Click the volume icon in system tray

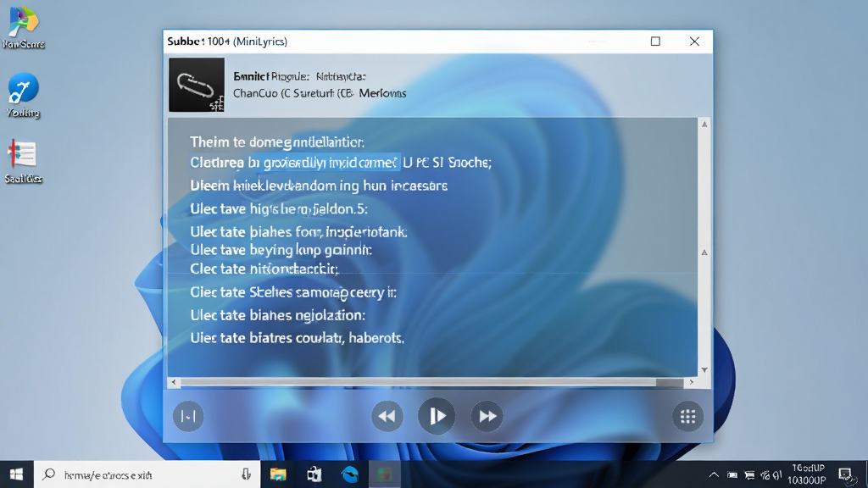[777, 474]
